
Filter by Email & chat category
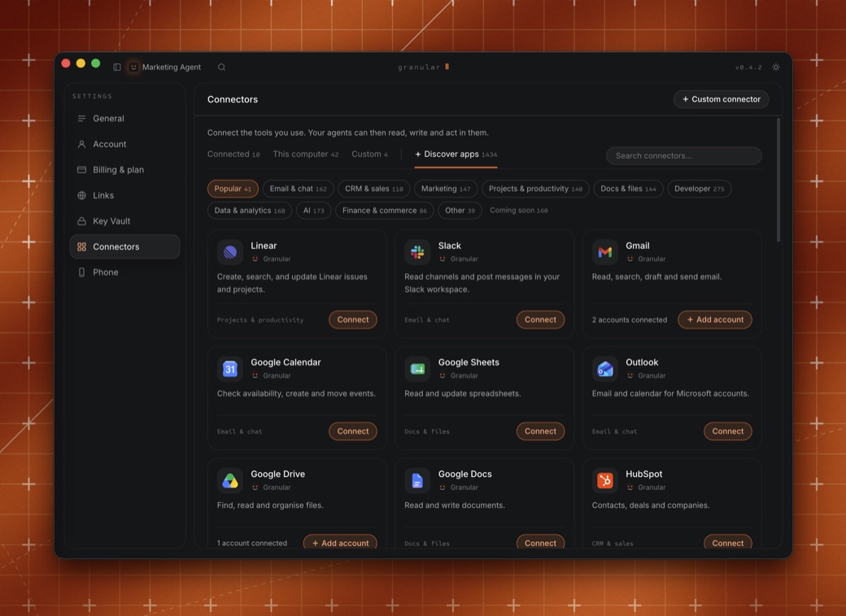[x=298, y=189]
